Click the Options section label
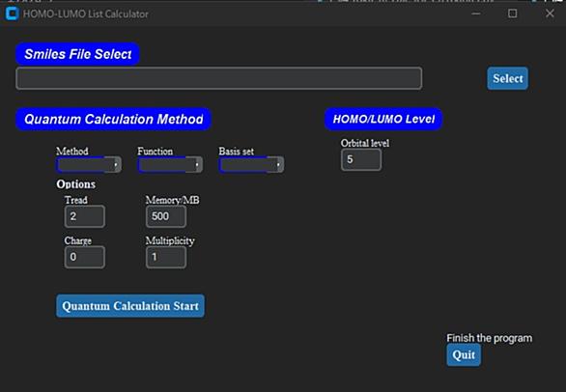This screenshot has width=566, height=392. [75, 184]
